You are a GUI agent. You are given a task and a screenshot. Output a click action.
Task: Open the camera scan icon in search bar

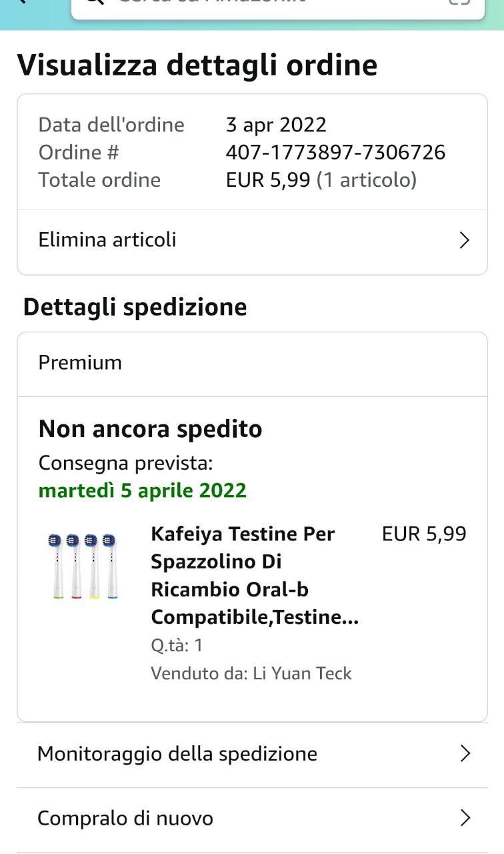[459, 3]
